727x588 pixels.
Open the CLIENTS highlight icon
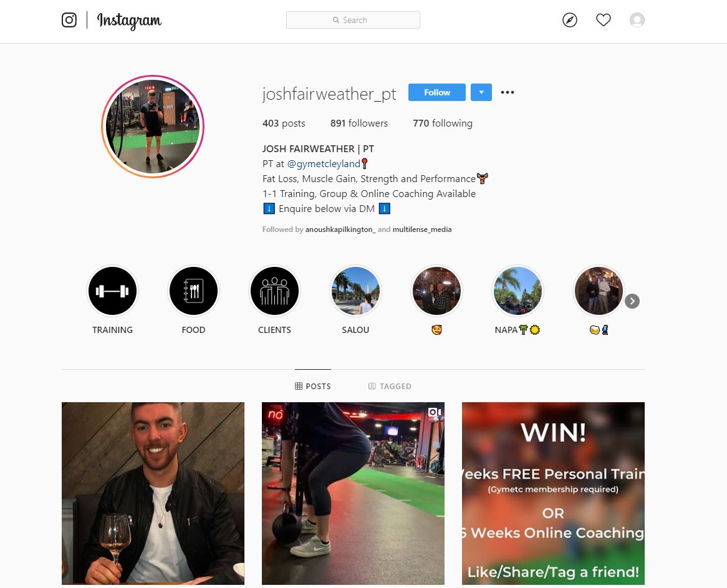click(274, 291)
